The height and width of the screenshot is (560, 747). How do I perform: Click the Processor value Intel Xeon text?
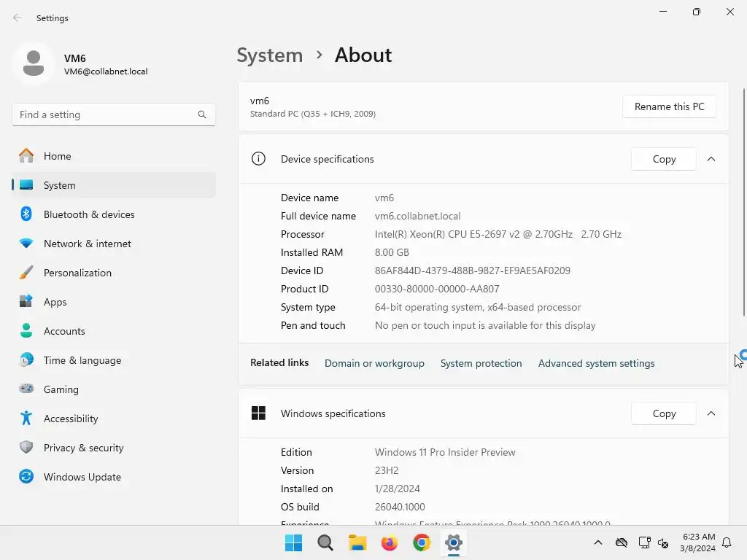498,234
